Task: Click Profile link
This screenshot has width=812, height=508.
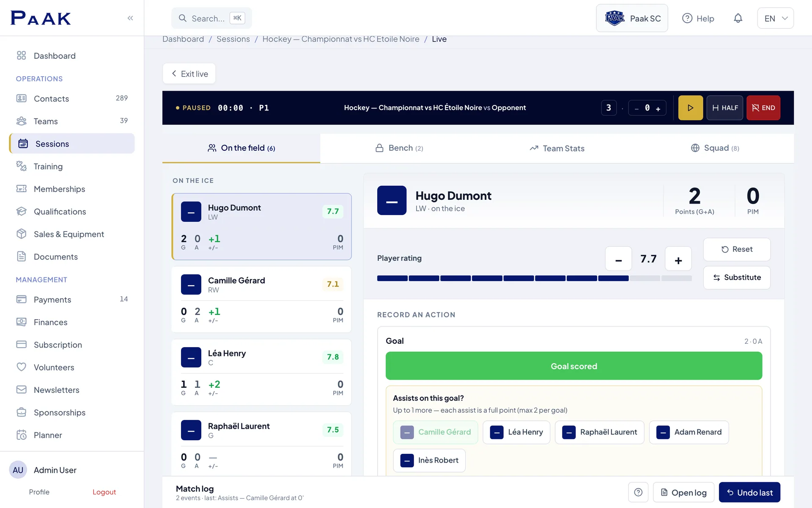Action: (x=39, y=492)
